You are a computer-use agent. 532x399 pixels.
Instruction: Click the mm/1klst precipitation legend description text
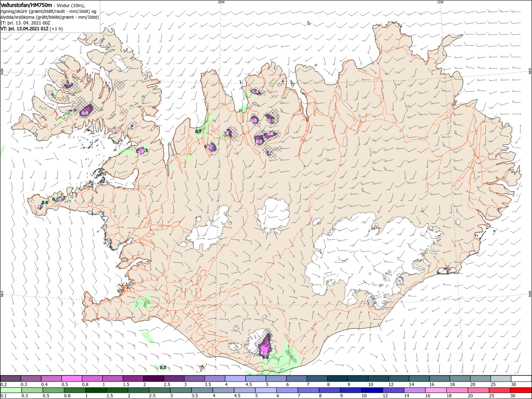point(49,14)
